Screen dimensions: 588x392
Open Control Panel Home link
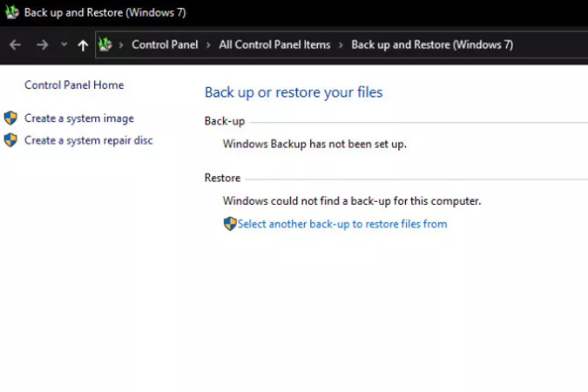[74, 85]
